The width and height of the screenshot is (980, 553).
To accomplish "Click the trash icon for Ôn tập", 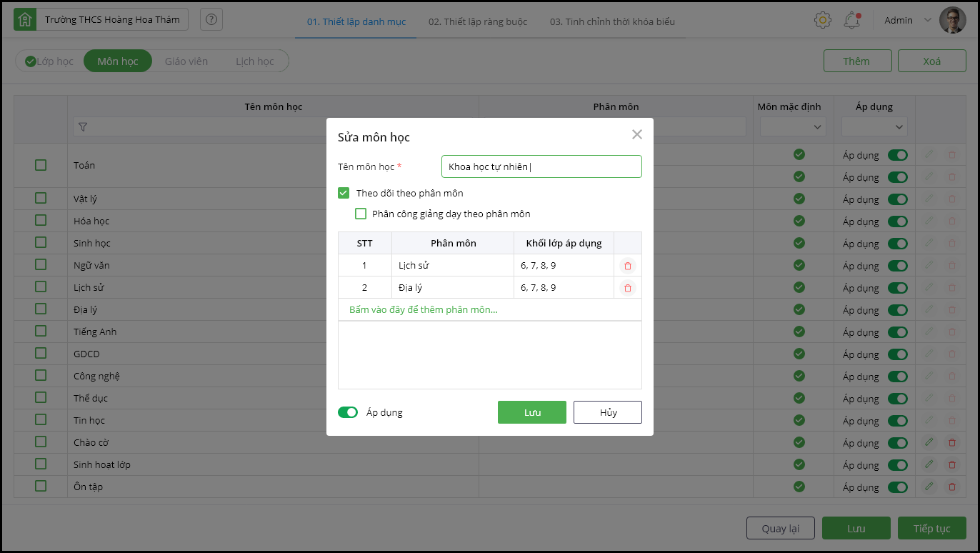I will point(951,487).
